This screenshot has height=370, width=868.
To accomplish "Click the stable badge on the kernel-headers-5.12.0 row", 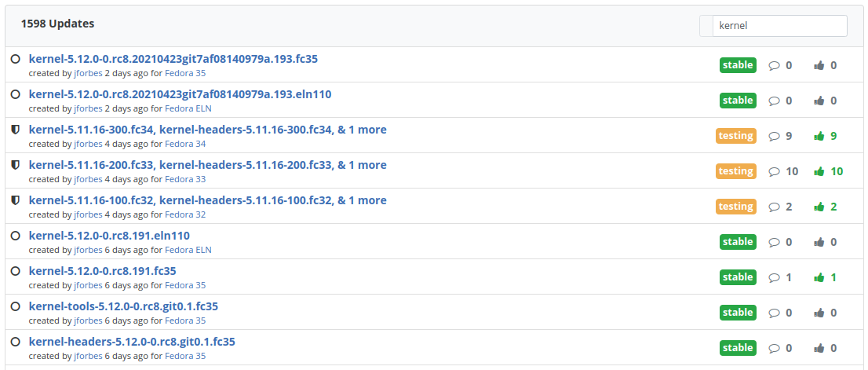I will pyautogui.click(x=738, y=348).
